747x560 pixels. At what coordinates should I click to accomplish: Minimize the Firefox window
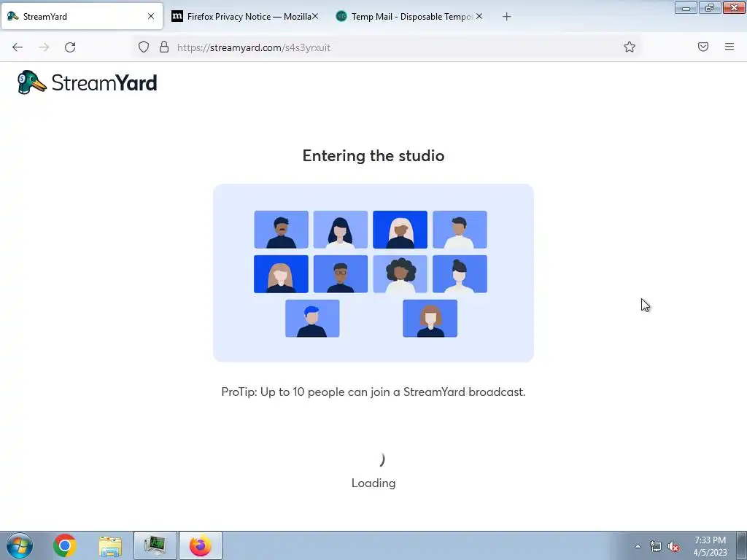pos(686,7)
